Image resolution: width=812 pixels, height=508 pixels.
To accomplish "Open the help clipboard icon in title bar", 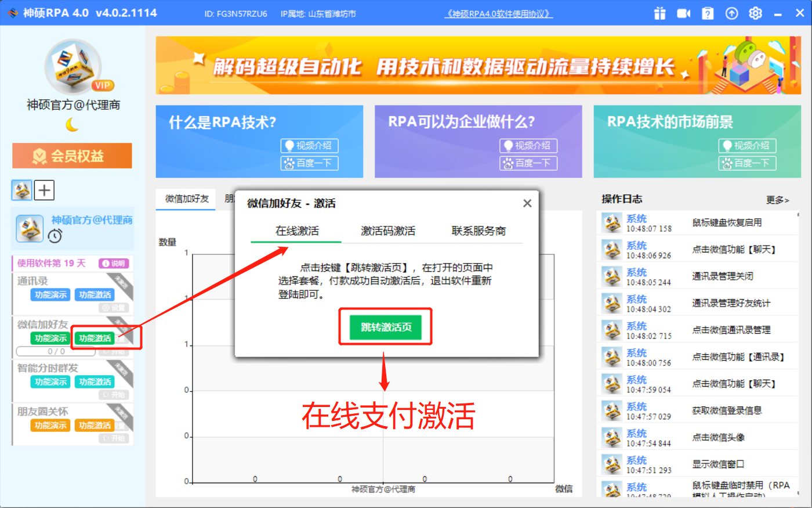I will 708,13.
